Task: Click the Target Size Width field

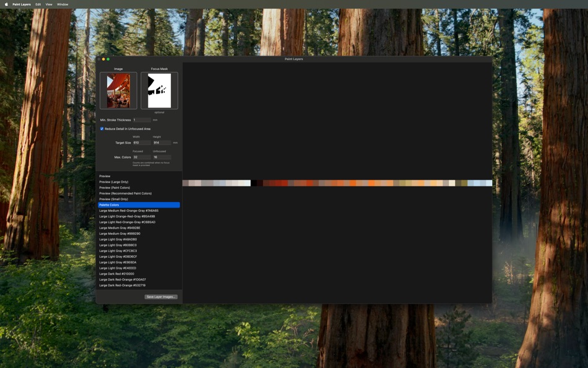Action: coord(142,142)
